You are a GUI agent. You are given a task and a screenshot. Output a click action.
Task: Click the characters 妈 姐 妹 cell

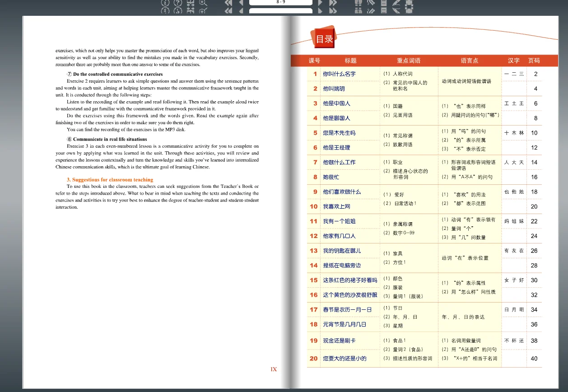[x=514, y=221]
